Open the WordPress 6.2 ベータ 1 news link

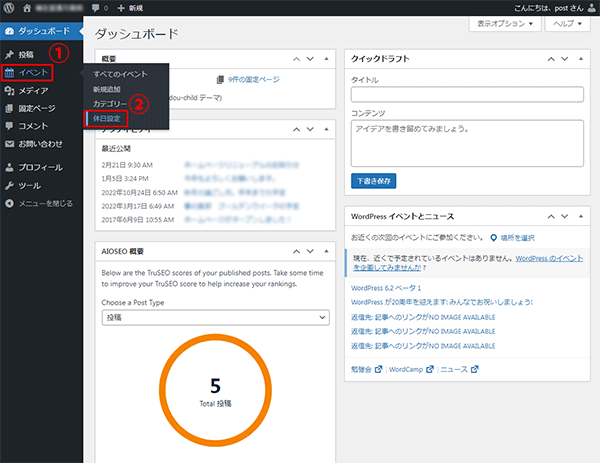(386, 288)
